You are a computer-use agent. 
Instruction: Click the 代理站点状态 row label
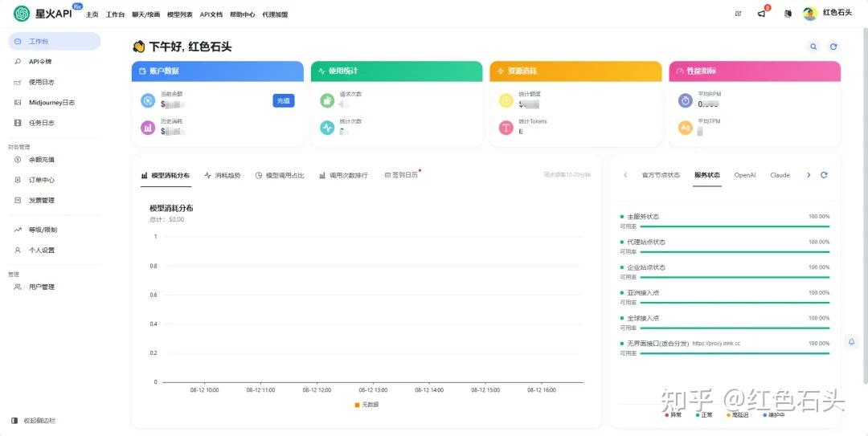(x=646, y=242)
